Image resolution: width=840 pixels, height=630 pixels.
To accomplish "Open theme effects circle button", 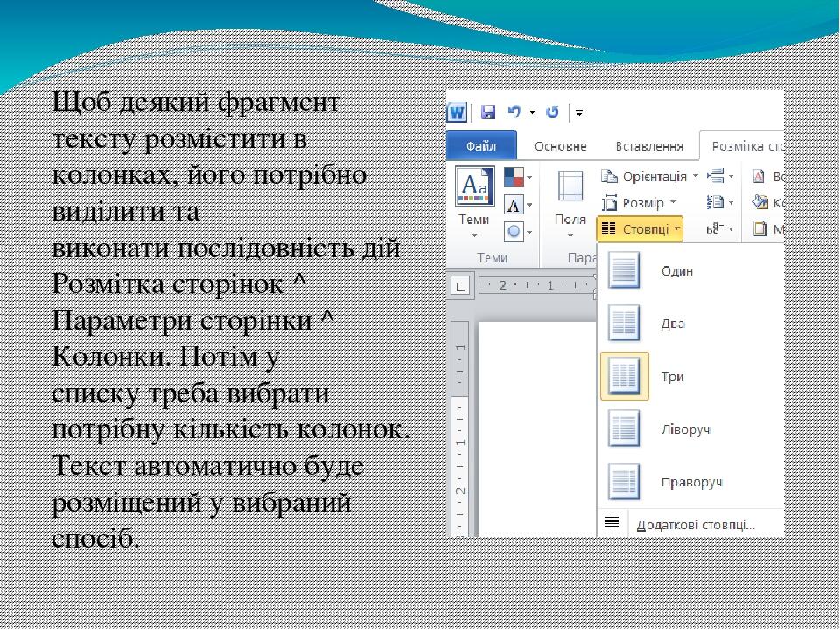I will [517, 232].
